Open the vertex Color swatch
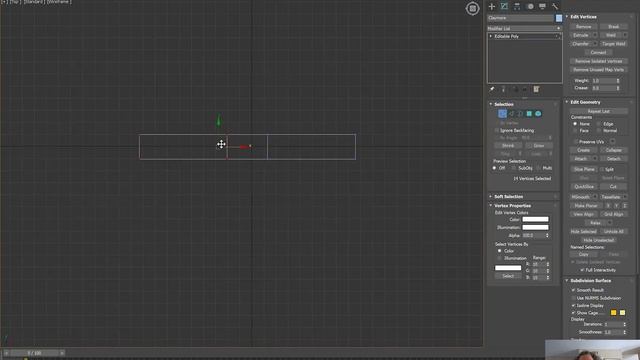This screenshot has height=360, width=640. (536, 220)
